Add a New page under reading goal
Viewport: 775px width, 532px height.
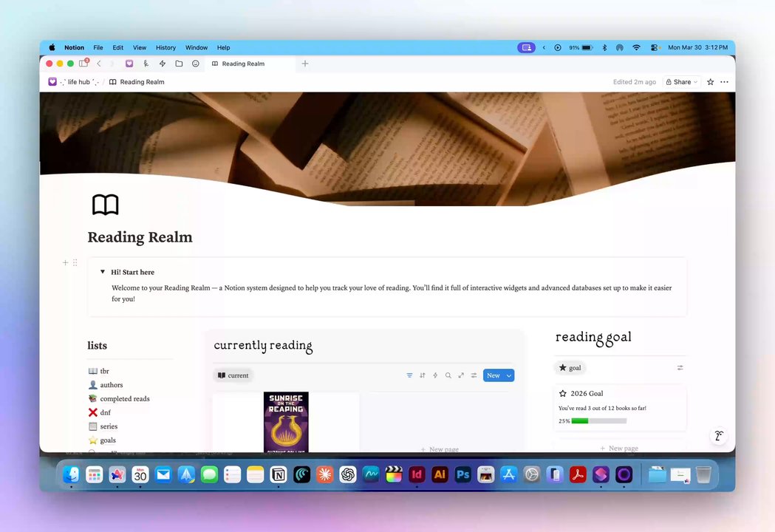(619, 448)
